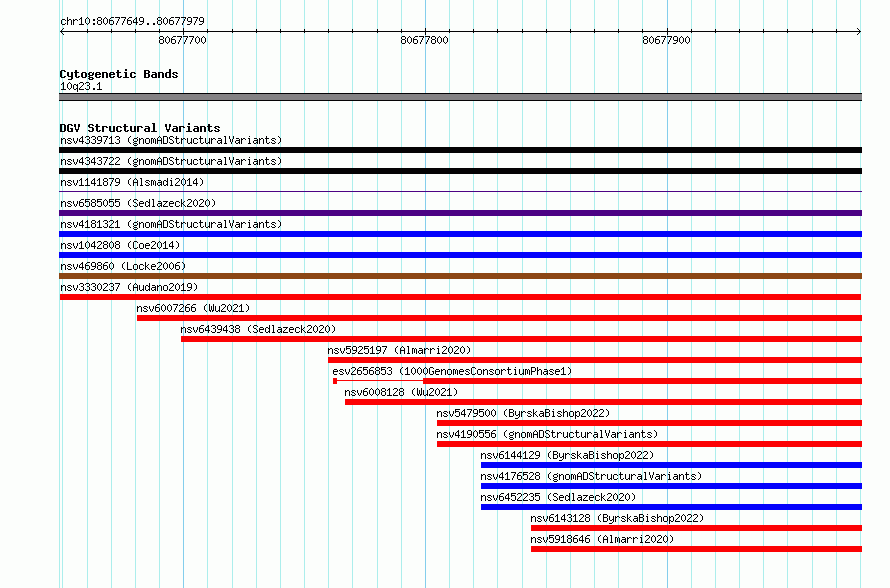Viewport: 890px width, 588px height.
Task: Click the 80677800 ruler position label
Action: 424,40
